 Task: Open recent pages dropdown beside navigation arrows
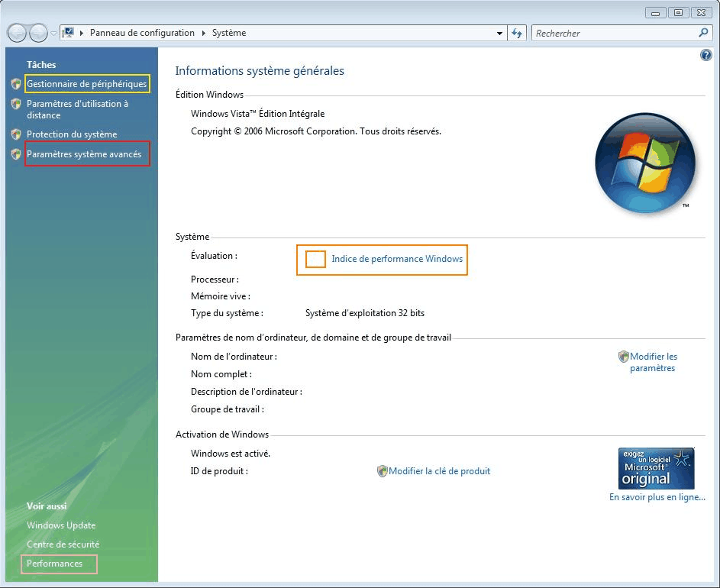click(53, 33)
